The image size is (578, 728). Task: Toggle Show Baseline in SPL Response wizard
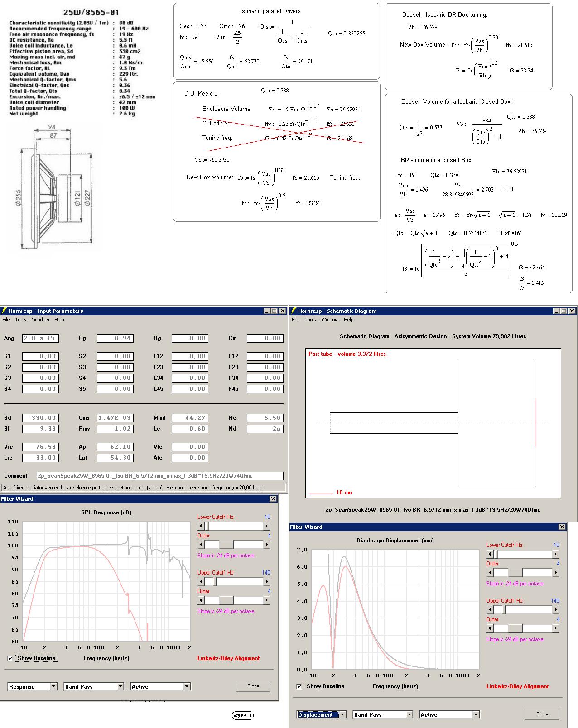click(x=10, y=658)
